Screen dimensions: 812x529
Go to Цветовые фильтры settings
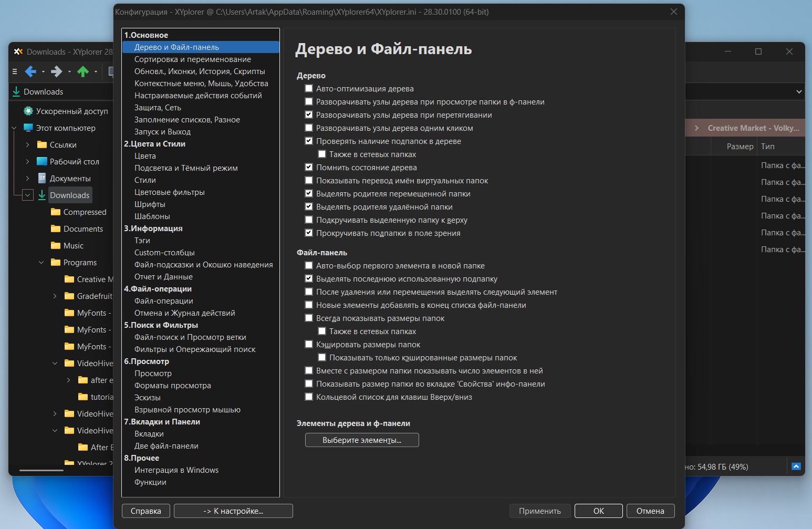point(170,192)
